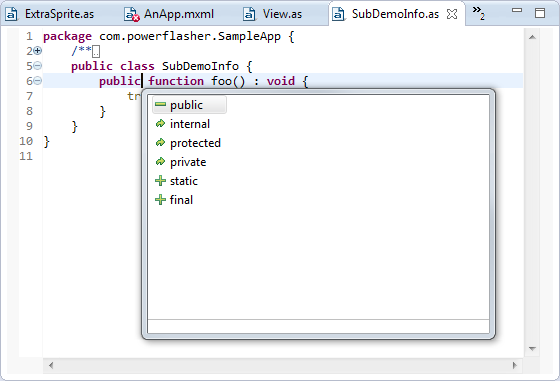Choose 'public' in the suggestion popup
Screen dimensions: 560x381
pyautogui.click(x=189, y=105)
